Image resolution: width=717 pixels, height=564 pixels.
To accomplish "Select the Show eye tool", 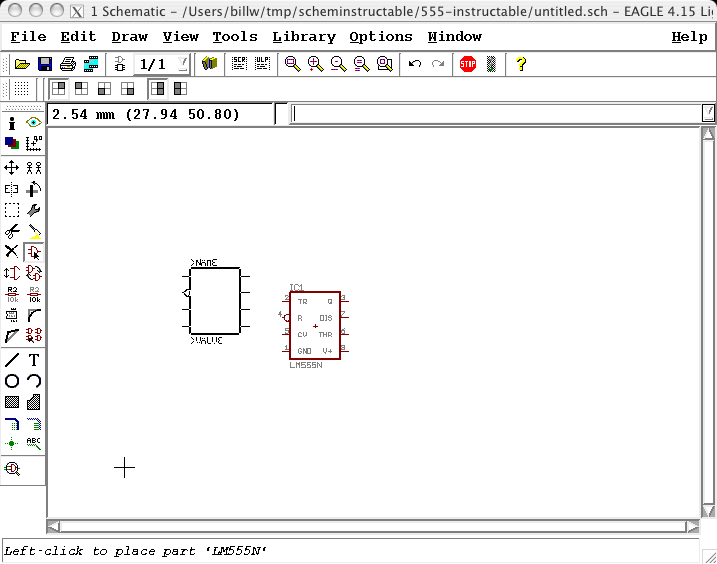I will coord(34,123).
